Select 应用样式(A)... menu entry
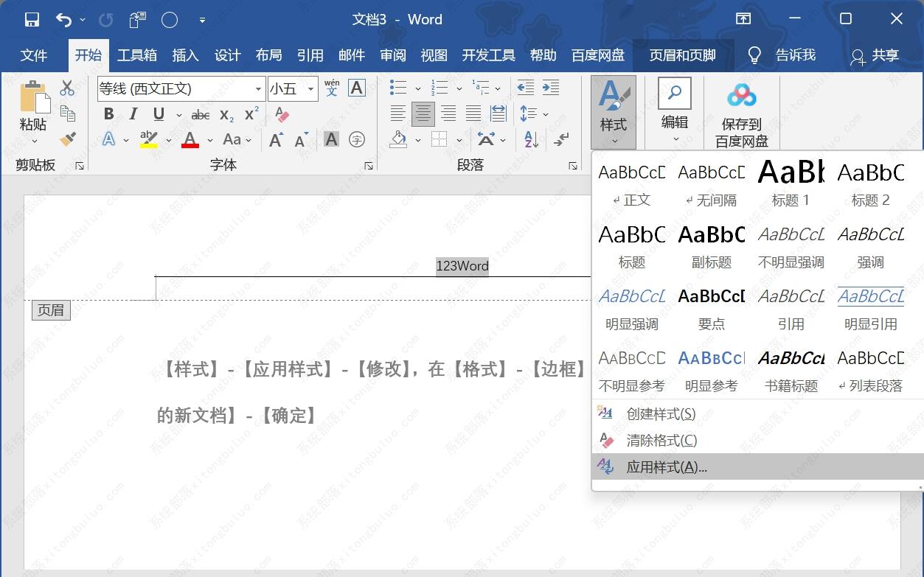Viewport: 924px width, 577px height. pos(758,466)
